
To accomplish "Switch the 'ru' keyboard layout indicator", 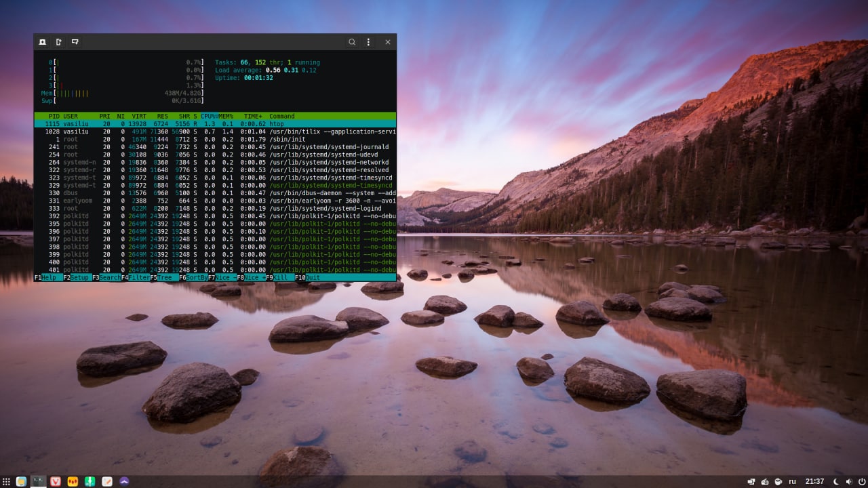I will (792, 481).
